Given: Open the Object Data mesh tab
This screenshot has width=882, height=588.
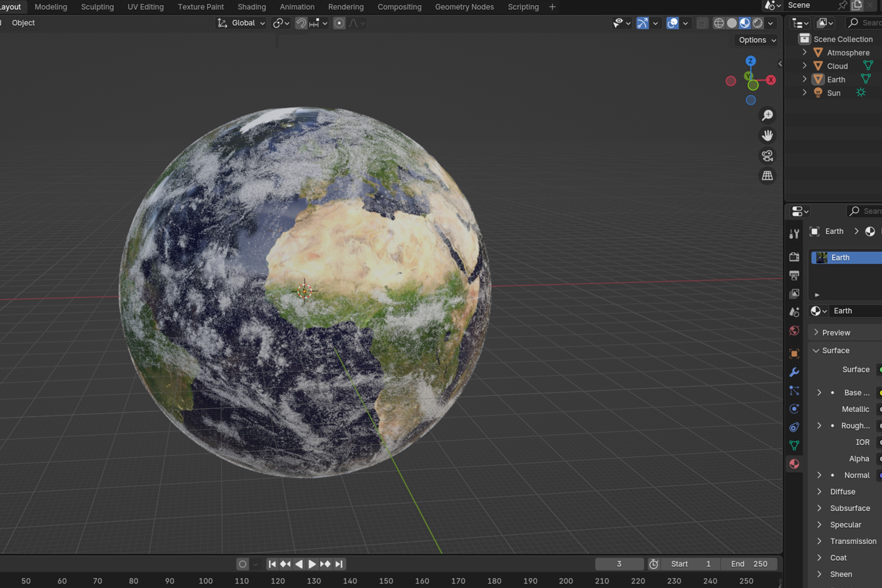Looking at the screenshot, I should (794, 445).
